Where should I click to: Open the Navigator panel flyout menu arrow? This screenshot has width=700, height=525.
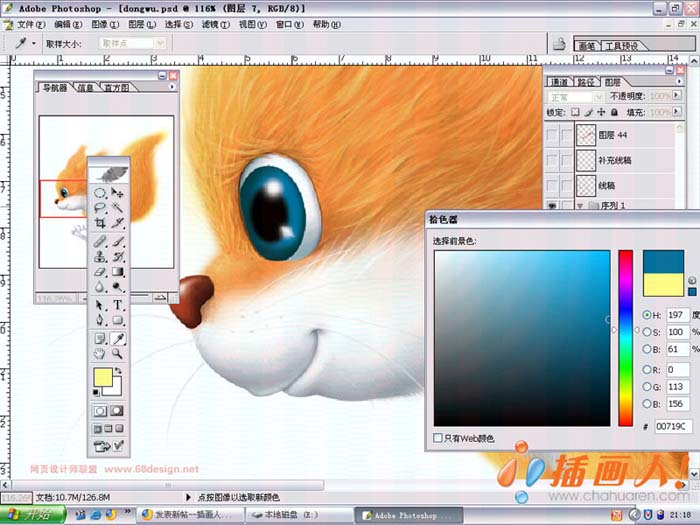(172, 87)
